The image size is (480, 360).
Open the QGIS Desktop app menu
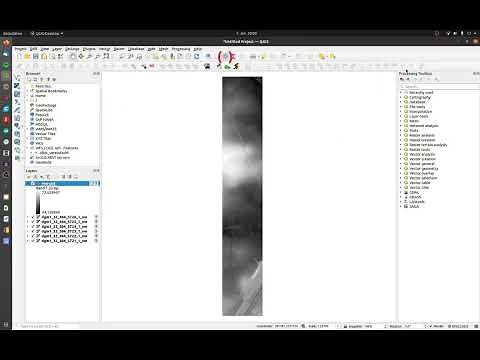[x=47, y=34]
